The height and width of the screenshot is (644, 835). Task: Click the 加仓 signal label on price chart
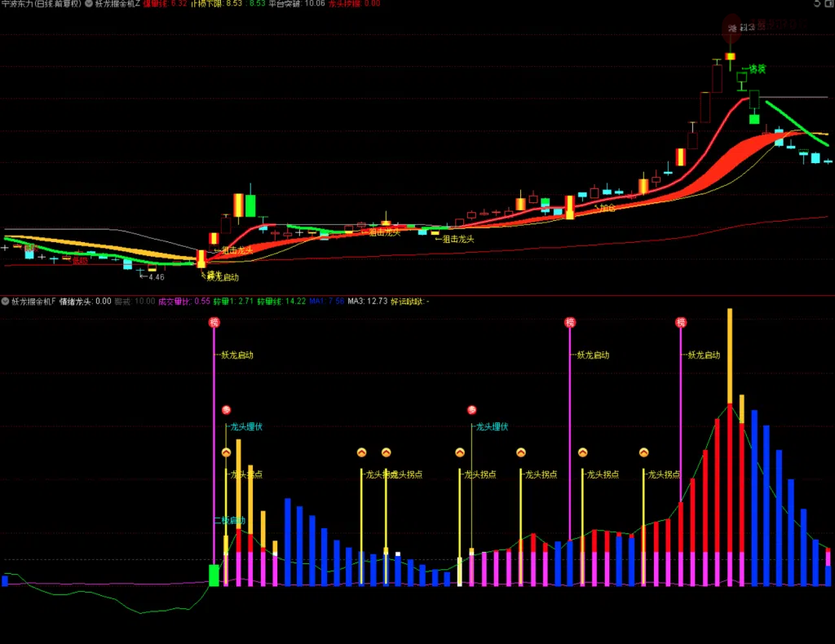(x=607, y=208)
